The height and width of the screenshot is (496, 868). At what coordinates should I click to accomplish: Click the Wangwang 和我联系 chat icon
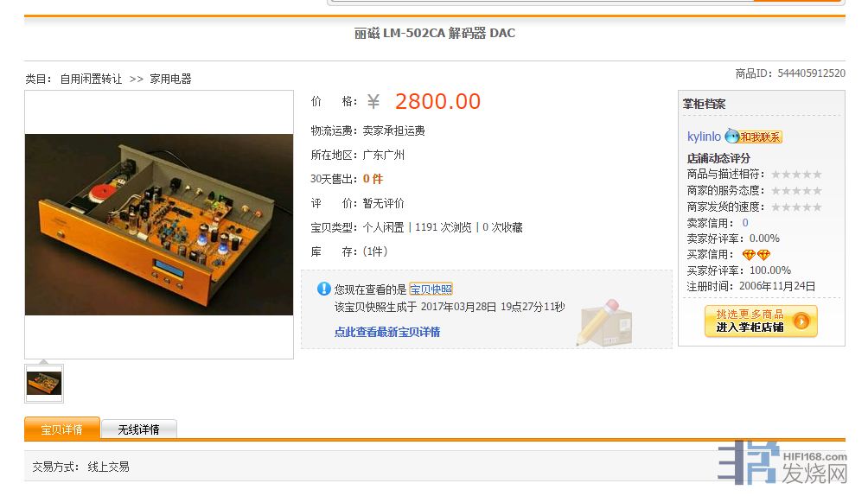coord(753,137)
